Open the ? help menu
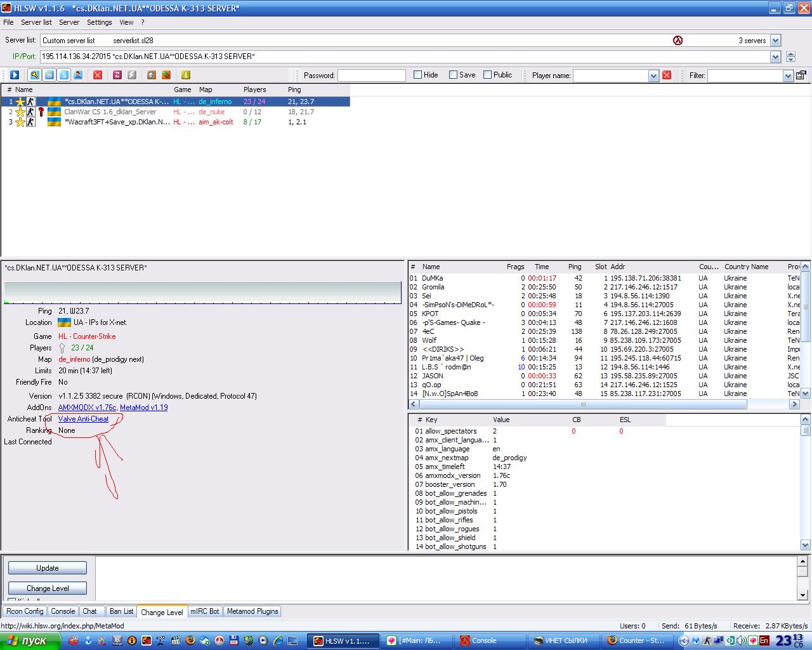Screen dimensions: 812x650 tap(143, 22)
